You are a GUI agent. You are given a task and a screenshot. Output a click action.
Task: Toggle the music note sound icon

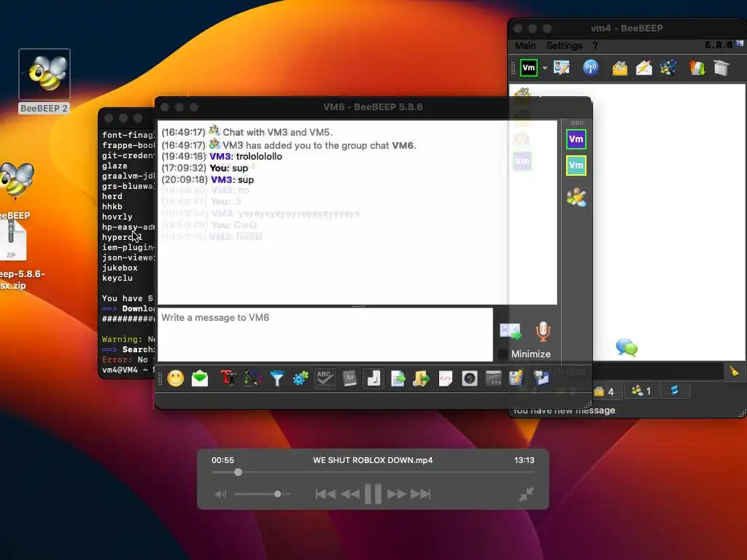coord(373,378)
